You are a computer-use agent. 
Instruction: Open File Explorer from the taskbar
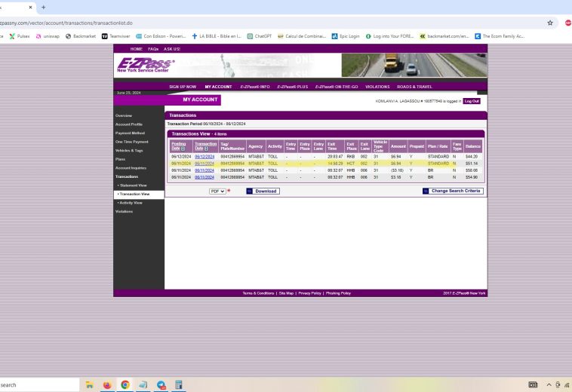click(x=90, y=384)
